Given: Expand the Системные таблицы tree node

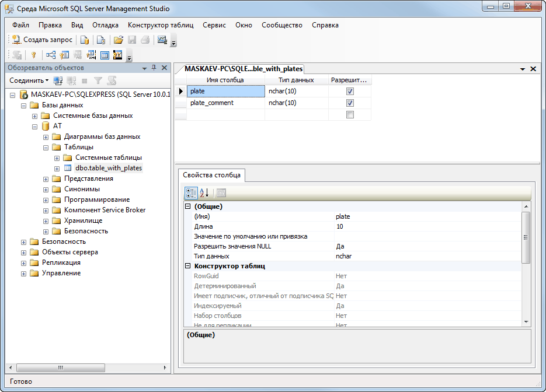Looking at the screenshot, I should coord(57,157).
